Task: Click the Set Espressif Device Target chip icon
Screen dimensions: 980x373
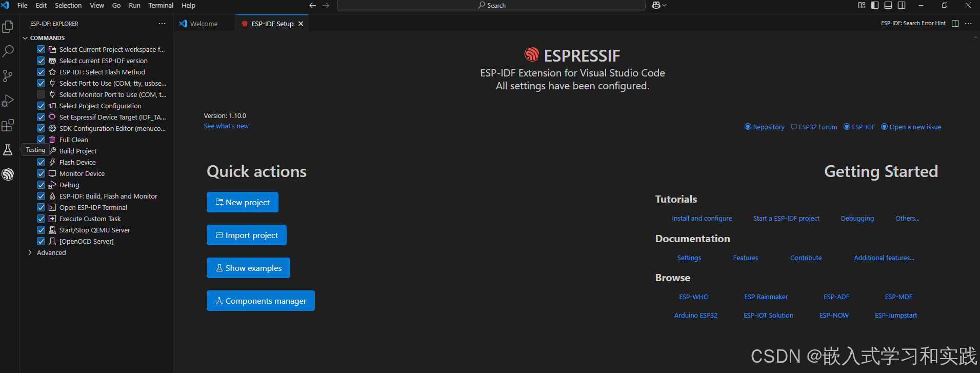Action: point(52,117)
